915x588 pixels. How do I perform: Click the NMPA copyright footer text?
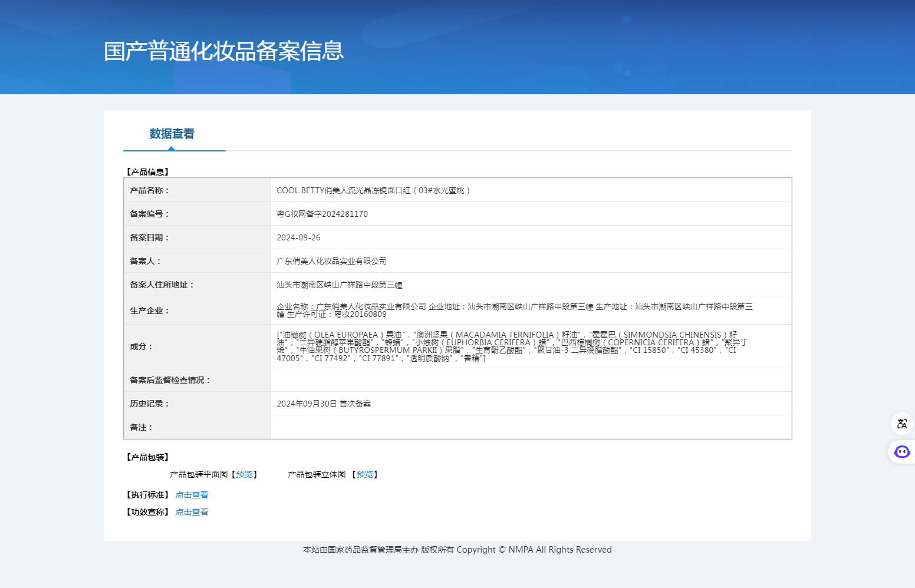pyautogui.click(x=457, y=550)
